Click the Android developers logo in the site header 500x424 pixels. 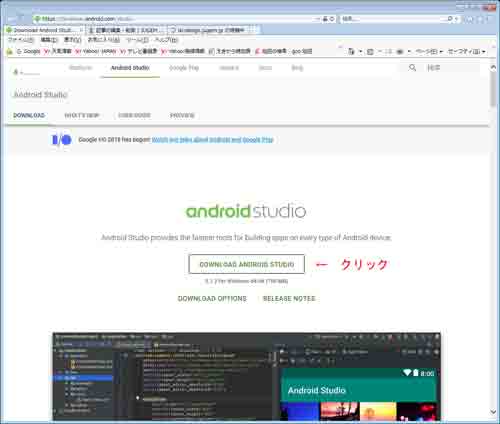click(x=26, y=71)
